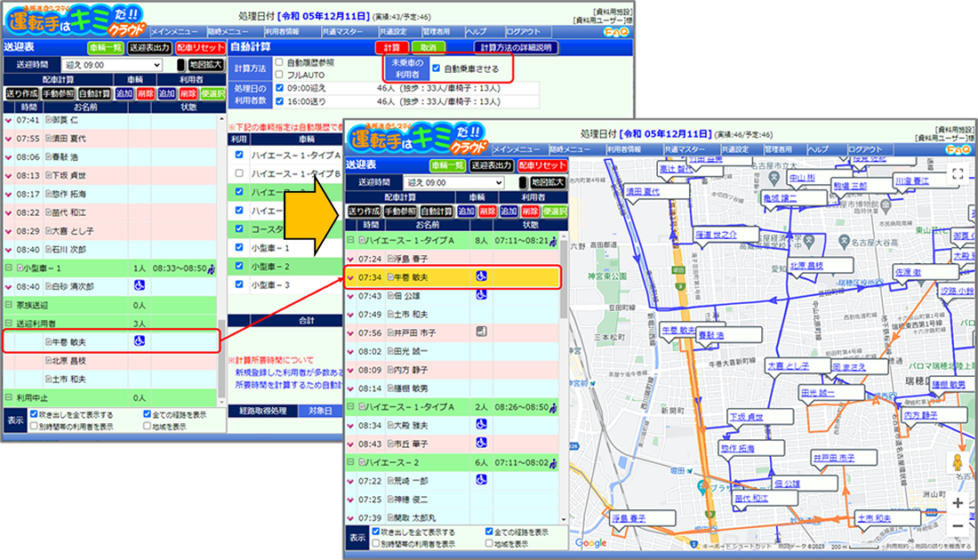Click black color box beside 地図拡大 front window
Image resolution: width=978 pixels, height=560 pixels.
click(523, 183)
